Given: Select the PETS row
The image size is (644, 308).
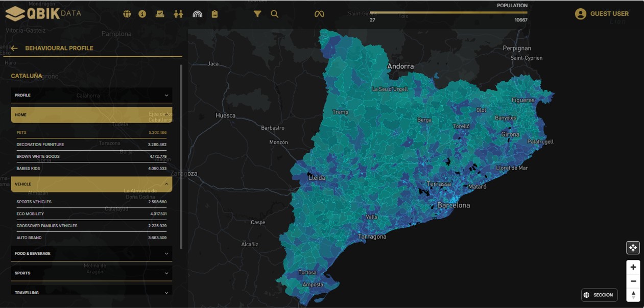Looking at the screenshot, I should tap(91, 132).
